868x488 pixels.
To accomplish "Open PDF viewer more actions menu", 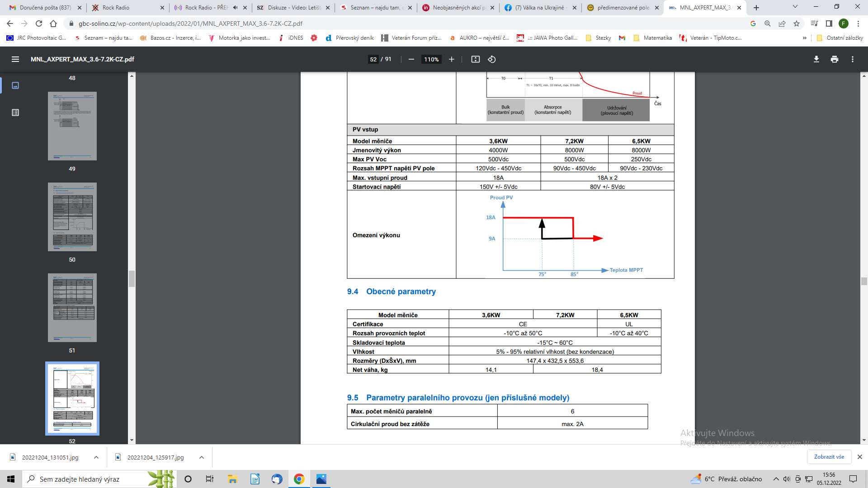I will 853,59.
